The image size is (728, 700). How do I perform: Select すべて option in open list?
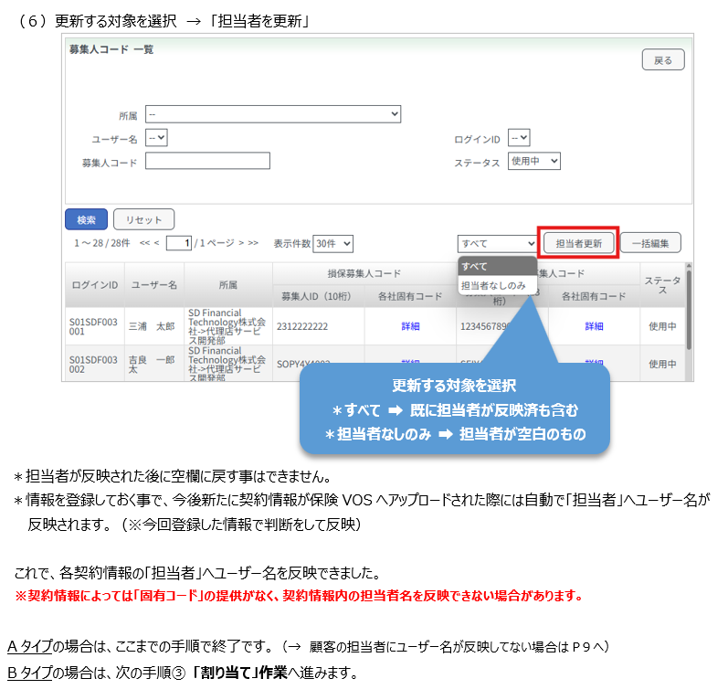pyautogui.click(x=497, y=266)
